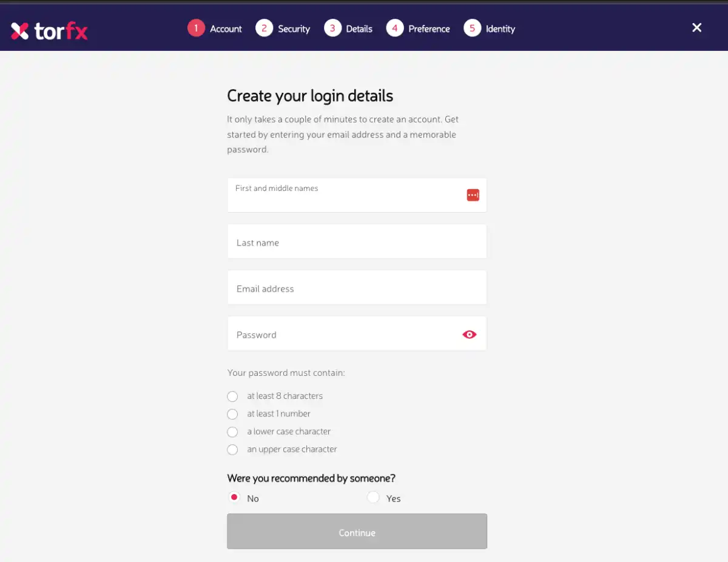Switch to the Security step label

(294, 28)
